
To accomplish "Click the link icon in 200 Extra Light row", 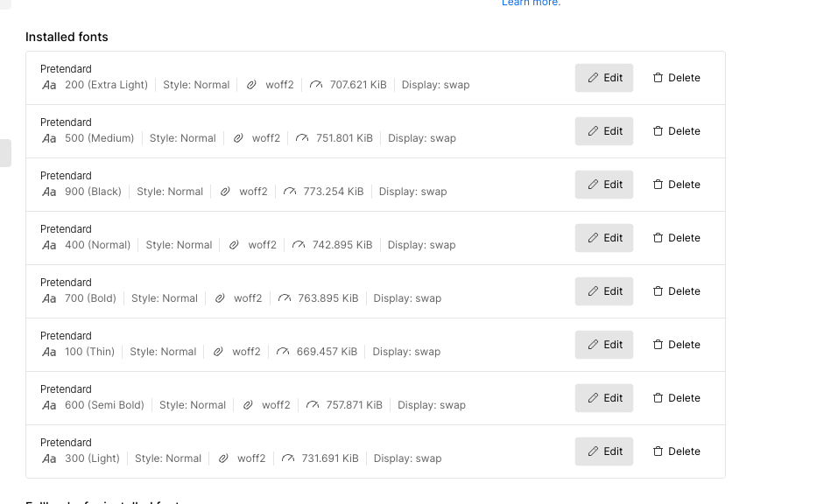I will click(251, 85).
